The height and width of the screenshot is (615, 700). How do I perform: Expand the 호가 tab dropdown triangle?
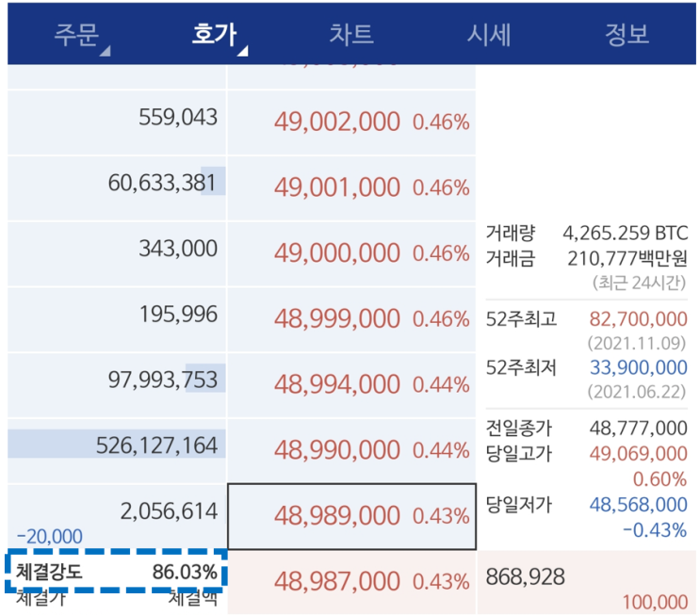[242, 51]
